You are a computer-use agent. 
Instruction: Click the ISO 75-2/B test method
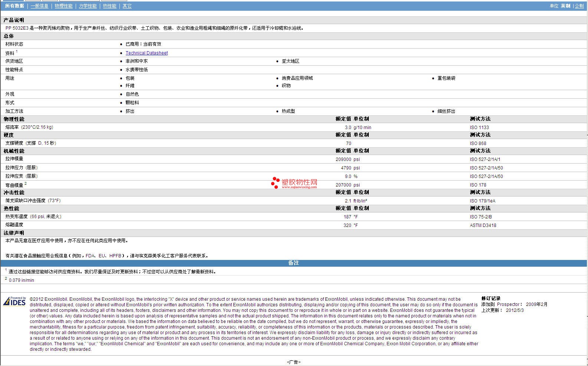tap(481, 217)
